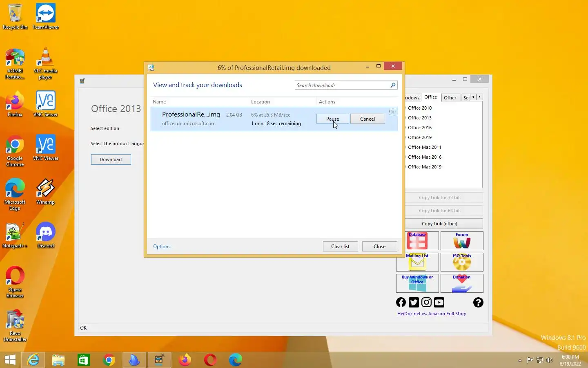The image size is (588, 368).
Task: Open HeiDoc.net vs. Amazon Full Story link
Action: 432,314
